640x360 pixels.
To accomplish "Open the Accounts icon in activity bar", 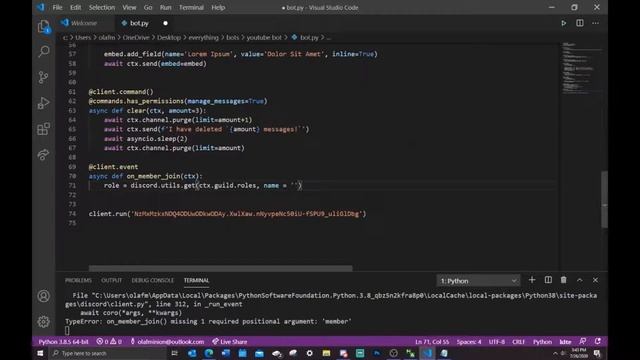I will [x=43, y=296].
